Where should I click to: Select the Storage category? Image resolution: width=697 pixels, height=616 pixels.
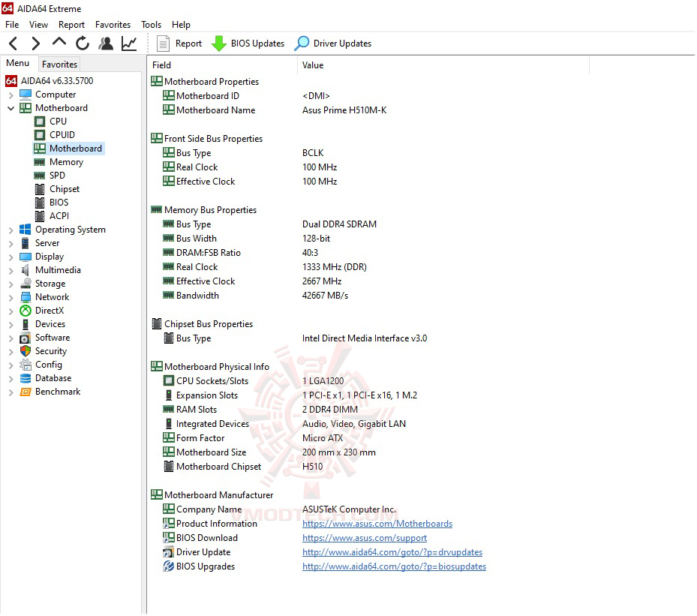(x=43, y=284)
